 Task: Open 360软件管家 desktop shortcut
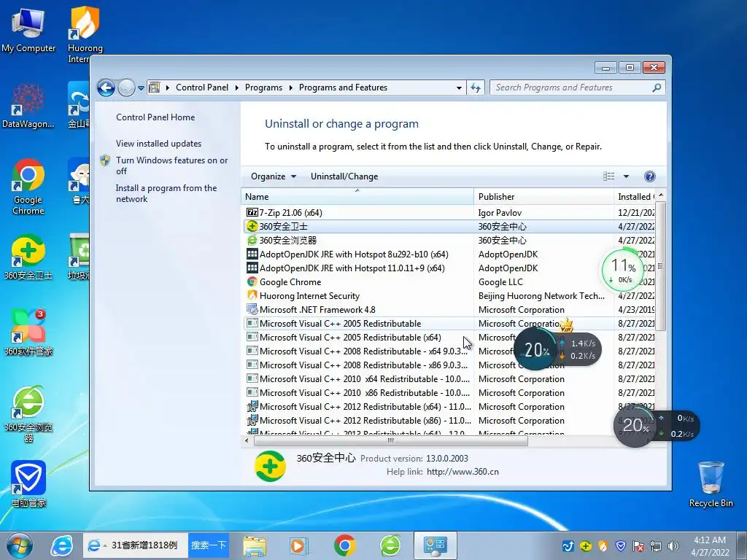[x=28, y=332]
